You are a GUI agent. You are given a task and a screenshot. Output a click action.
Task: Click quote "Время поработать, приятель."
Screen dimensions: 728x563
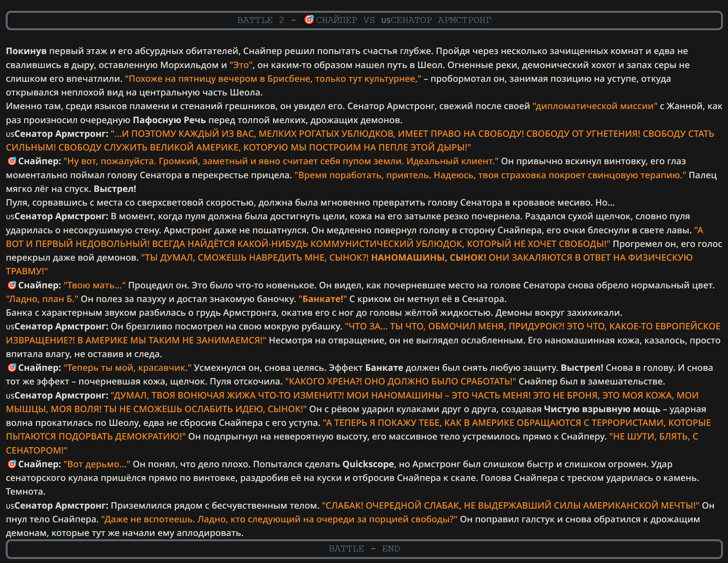coord(363,175)
